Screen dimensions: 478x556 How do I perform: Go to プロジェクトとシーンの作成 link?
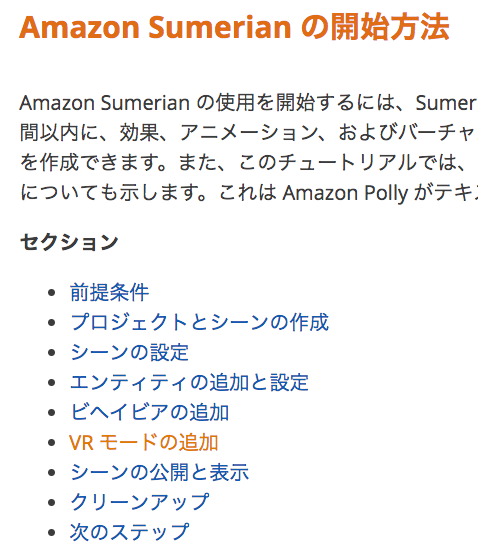coord(200,322)
